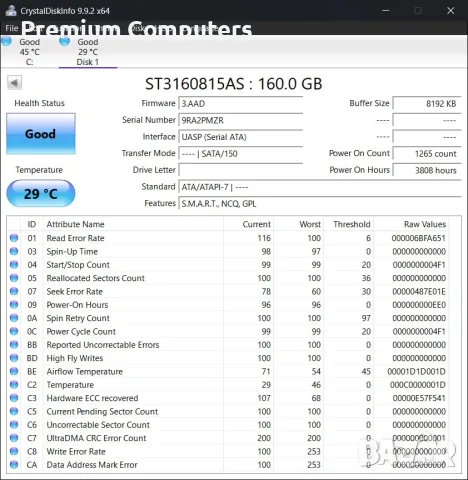Click the ID column header
The image size is (468, 480).
[32, 224]
